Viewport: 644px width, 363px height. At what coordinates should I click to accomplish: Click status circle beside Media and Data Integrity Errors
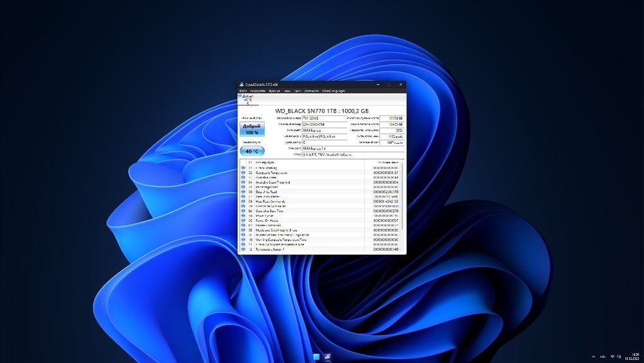(243, 230)
